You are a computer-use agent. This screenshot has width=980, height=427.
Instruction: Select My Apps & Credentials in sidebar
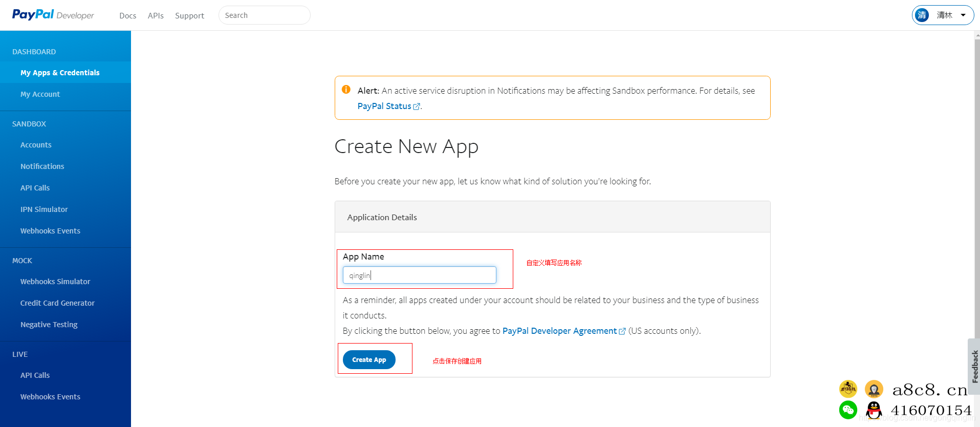(66, 73)
